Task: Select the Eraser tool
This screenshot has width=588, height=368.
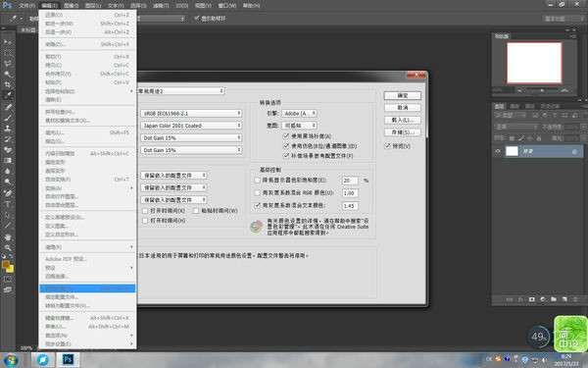Action: (8, 149)
